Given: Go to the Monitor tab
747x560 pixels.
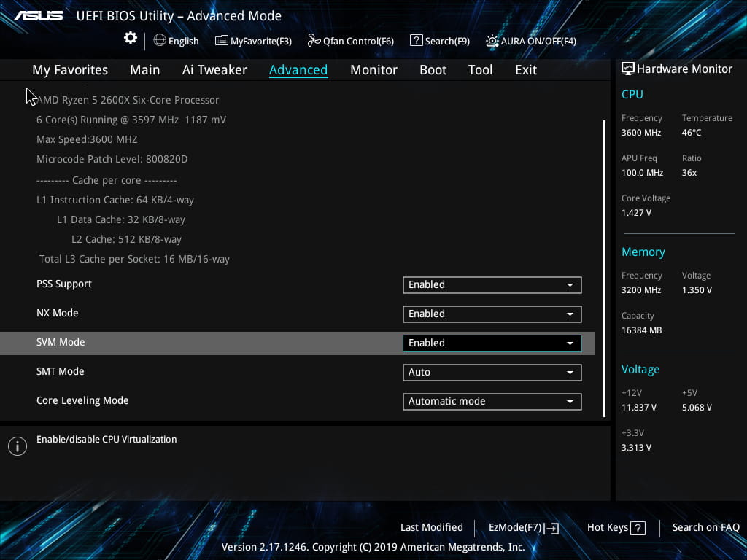Looking at the screenshot, I should tap(373, 70).
